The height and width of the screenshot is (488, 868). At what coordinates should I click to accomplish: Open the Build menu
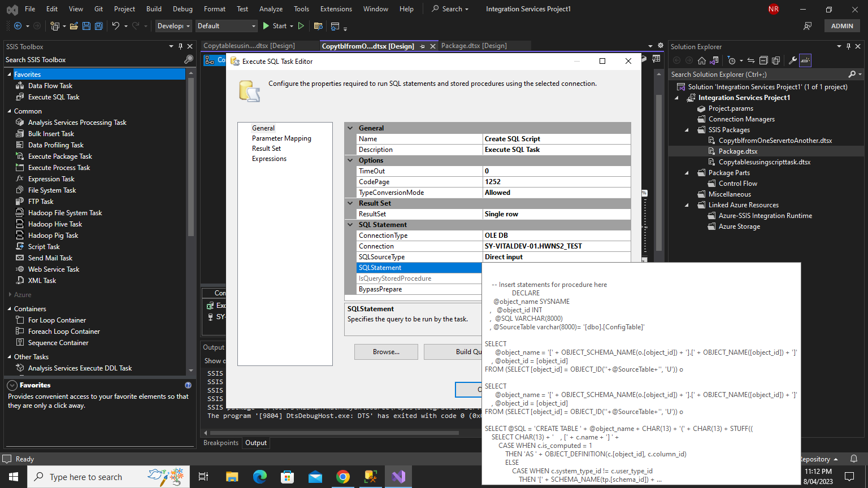[154, 9]
